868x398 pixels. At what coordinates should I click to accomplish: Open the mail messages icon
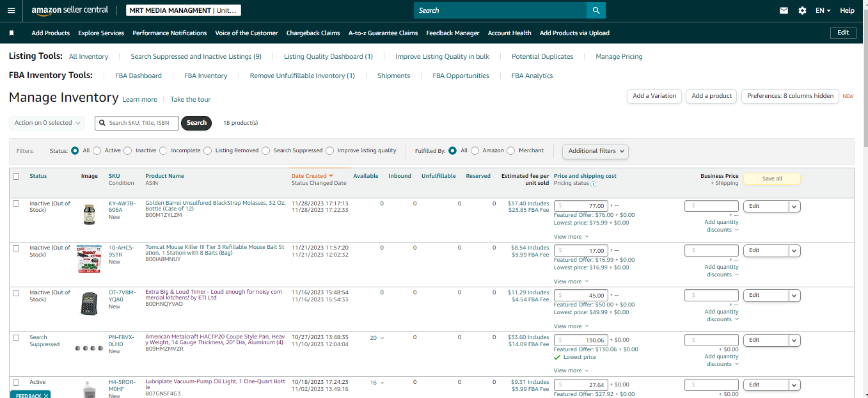tap(784, 10)
